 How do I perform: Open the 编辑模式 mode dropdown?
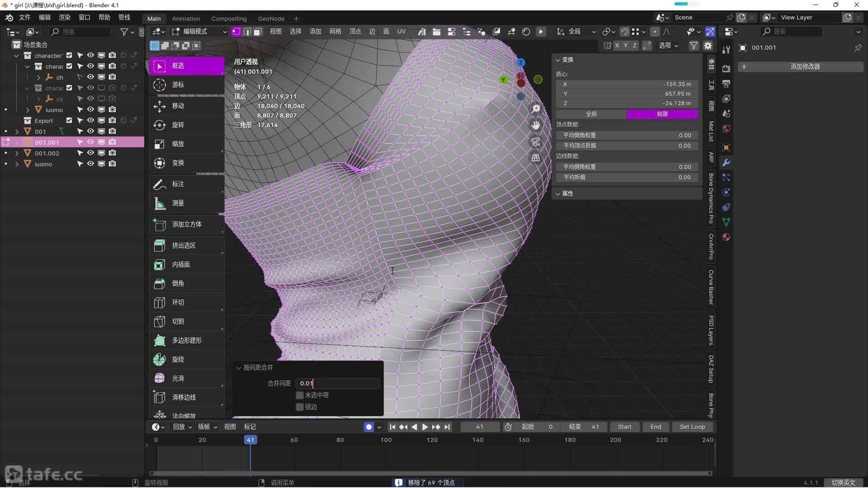click(199, 32)
